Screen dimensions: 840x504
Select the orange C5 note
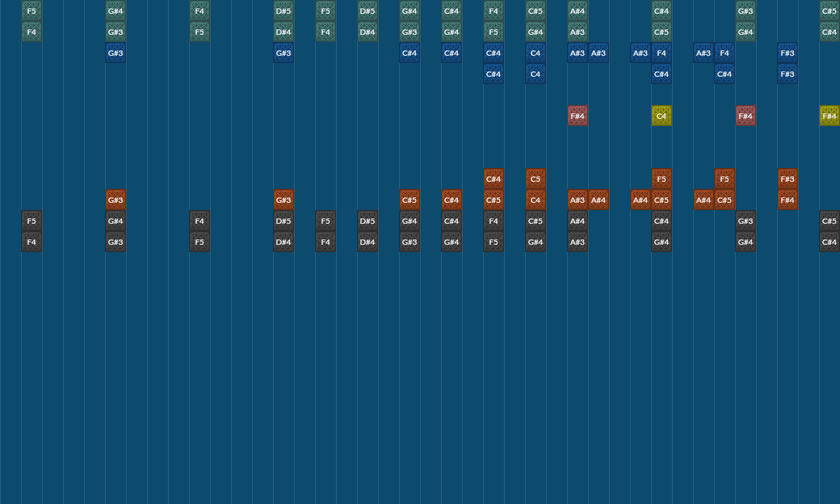(x=535, y=178)
